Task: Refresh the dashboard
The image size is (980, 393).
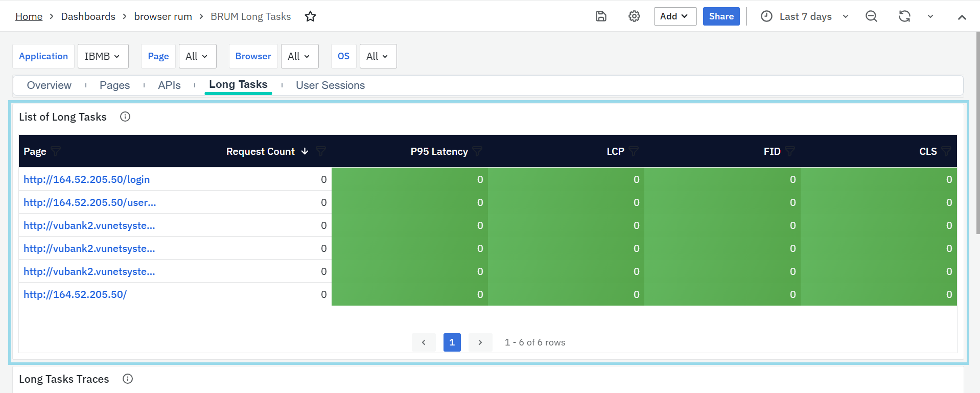Action: pos(904,16)
